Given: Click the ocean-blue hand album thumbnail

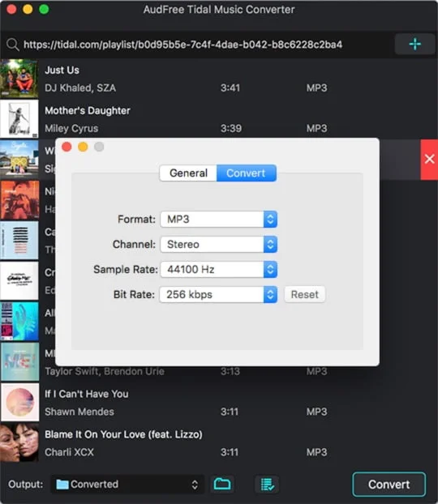Looking at the screenshot, I should pyautogui.click(x=19, y=321).
